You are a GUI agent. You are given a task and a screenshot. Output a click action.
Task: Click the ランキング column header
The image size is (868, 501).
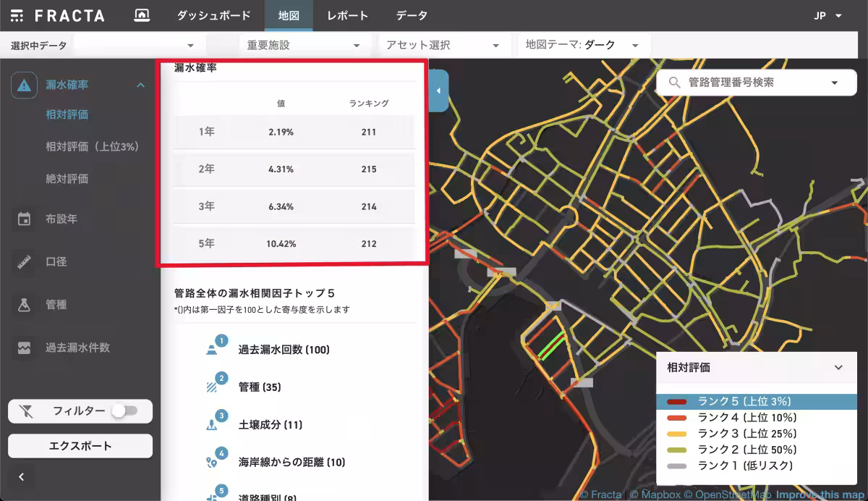click(x=369, y=104)
